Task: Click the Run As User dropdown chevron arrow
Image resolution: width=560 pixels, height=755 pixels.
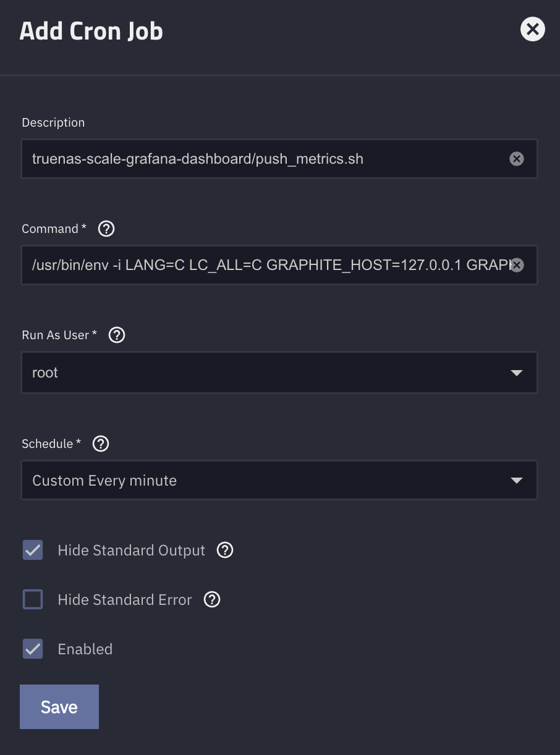Action: click(516, 373)
